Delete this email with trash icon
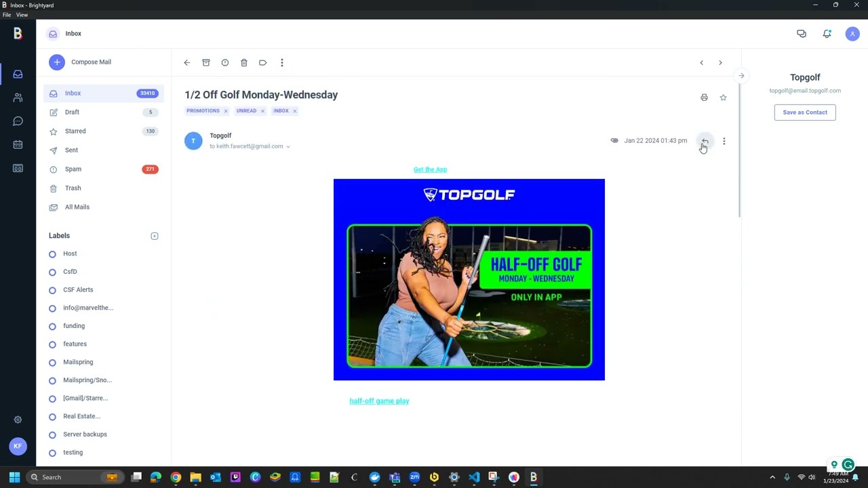Screen dimensions: 868x488 tap(244, 62)
